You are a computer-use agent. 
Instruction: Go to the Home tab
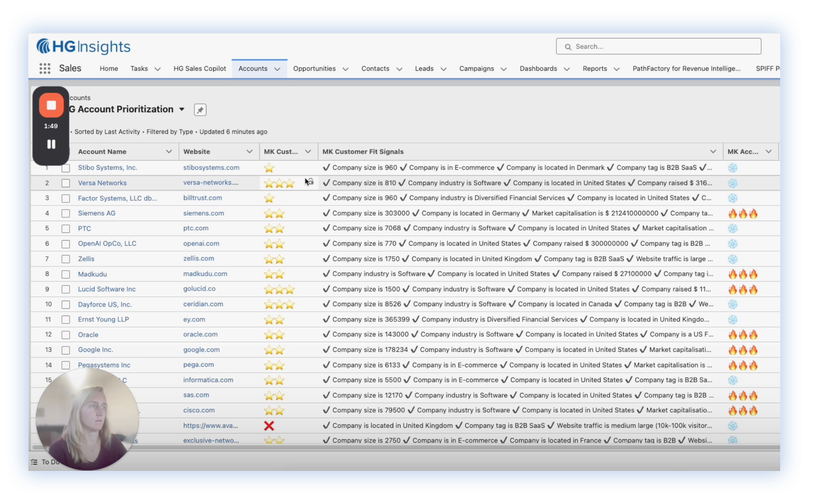click(109, 69)
